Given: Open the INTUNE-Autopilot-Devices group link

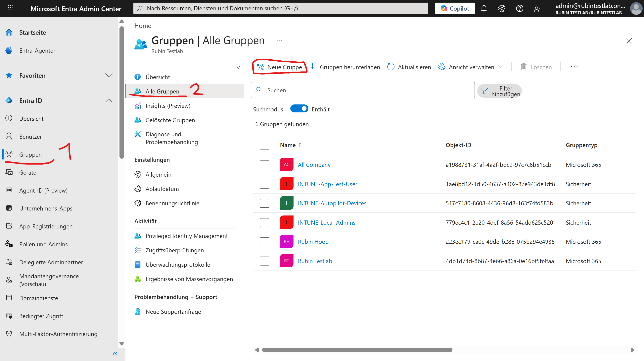Looking at the screenshot, I should (332, 203).
